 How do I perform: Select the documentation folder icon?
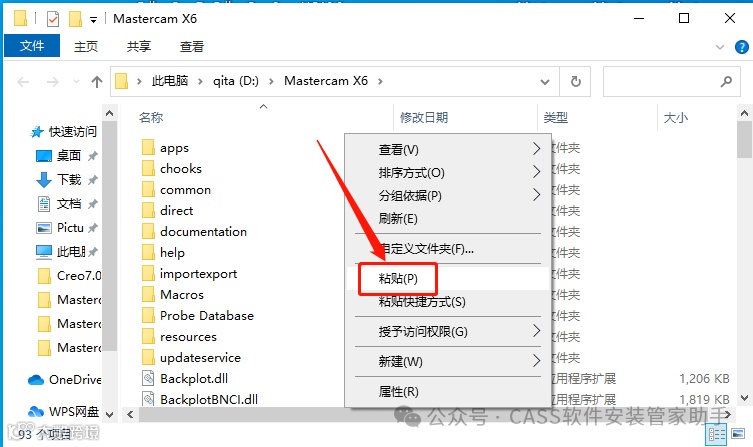(148, 231)
